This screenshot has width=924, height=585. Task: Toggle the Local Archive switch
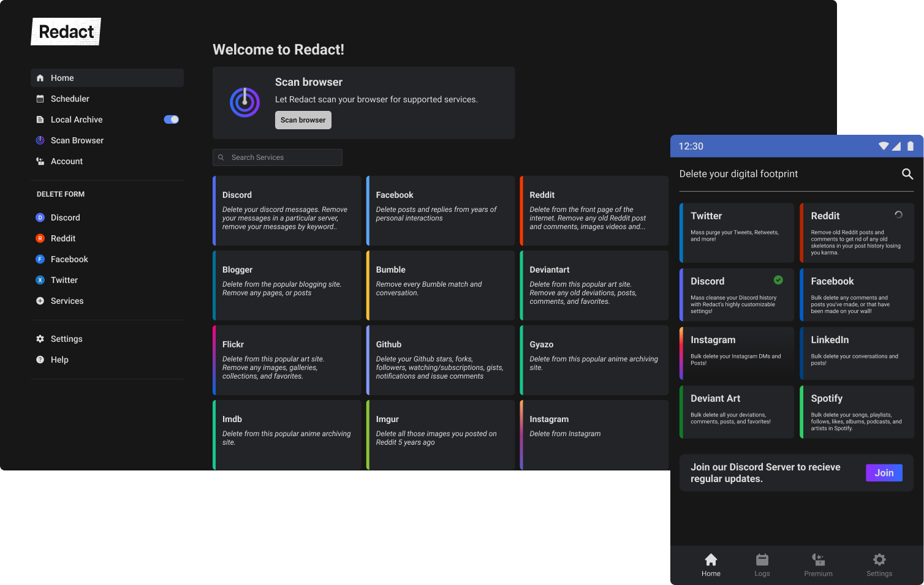click(x=172, y=119)
